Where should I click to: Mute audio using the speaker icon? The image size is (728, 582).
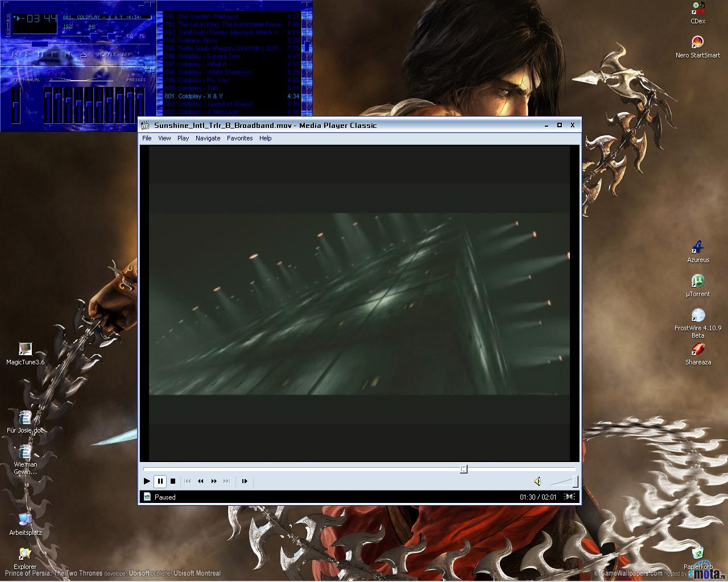[x=537, y=481]
